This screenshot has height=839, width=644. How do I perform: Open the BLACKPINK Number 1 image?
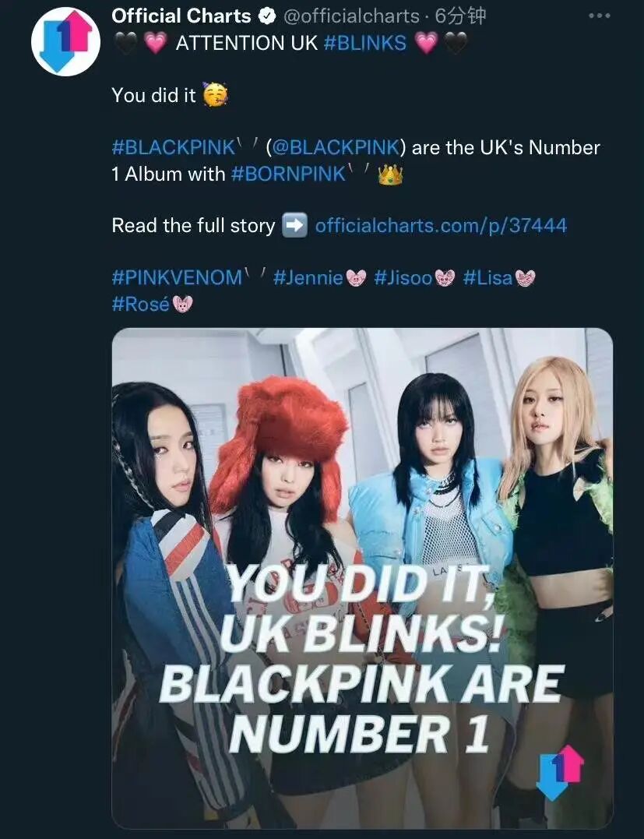pyautogui.click(x=362, y=578)
